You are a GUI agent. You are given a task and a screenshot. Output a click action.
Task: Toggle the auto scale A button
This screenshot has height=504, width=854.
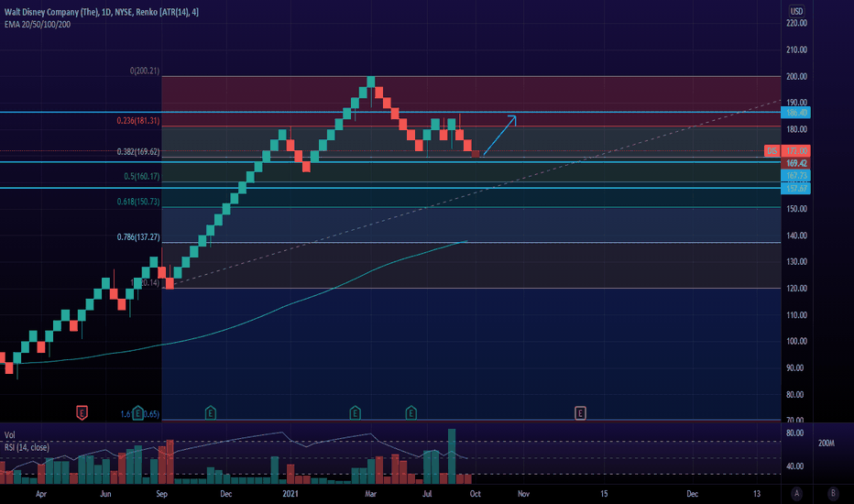point(796,494)
